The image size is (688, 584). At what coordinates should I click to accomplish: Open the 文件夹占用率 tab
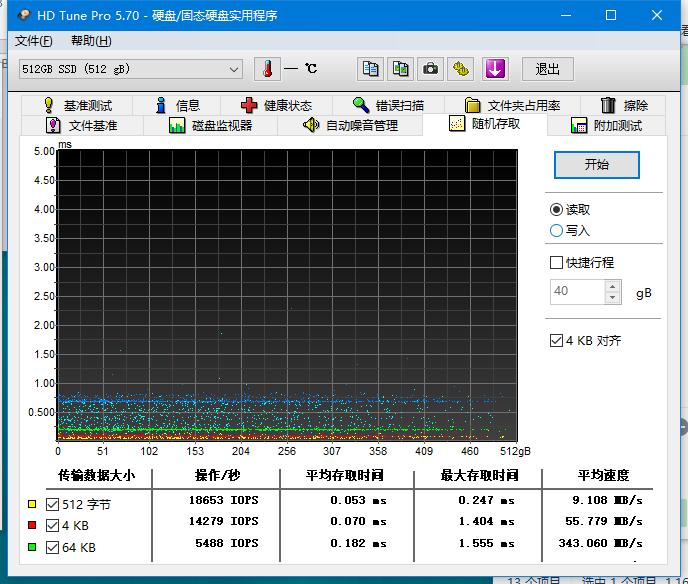512,105
